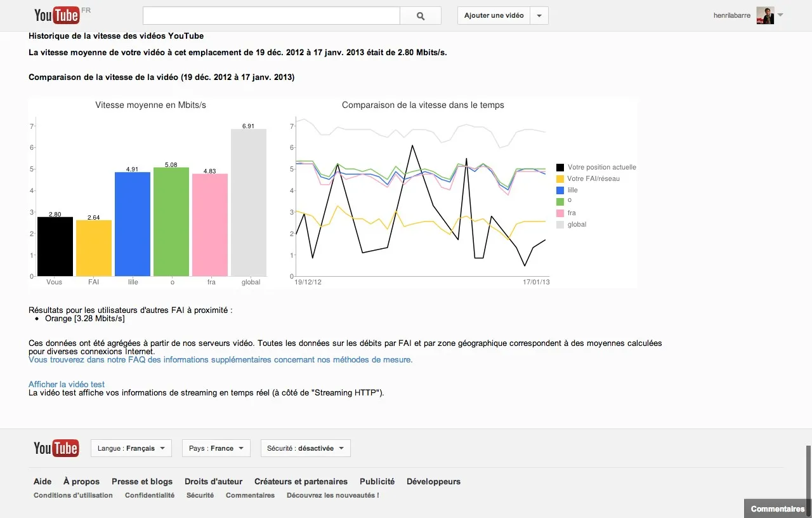
Task: Open the Presse et blogs footer link
Action: 142,482
